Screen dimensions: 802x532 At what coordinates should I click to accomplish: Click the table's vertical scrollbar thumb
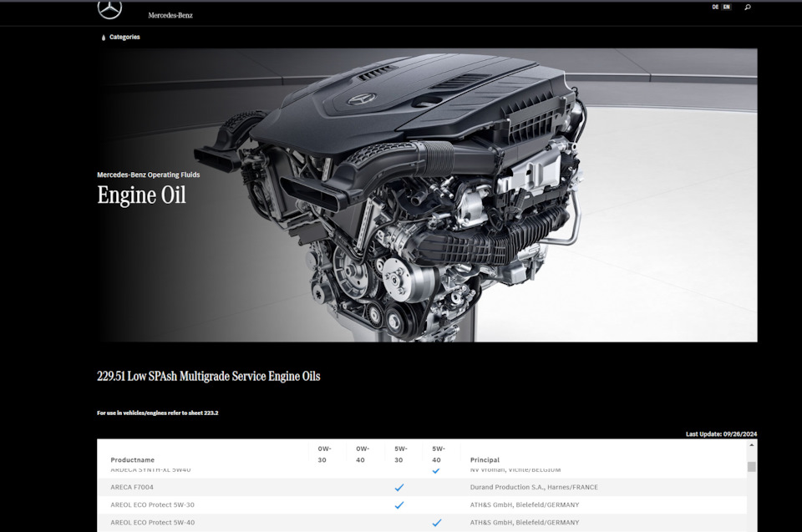coord(752,467)
